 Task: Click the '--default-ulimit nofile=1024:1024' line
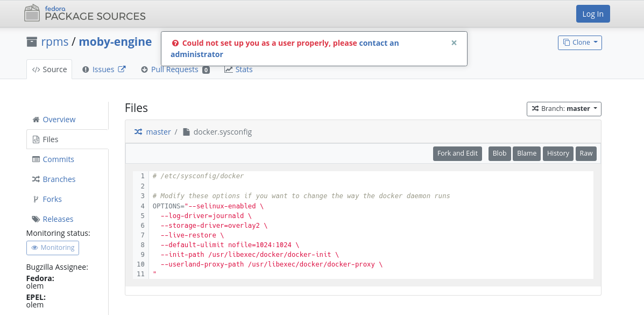click(x=230, y=244)
